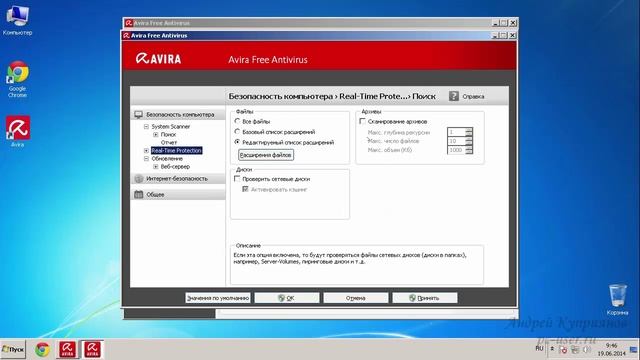Click the Макс. число файлов spinner arrows
Image resolution: width=640 pixels, height=360 pixels.
click(x=469, y=141)
